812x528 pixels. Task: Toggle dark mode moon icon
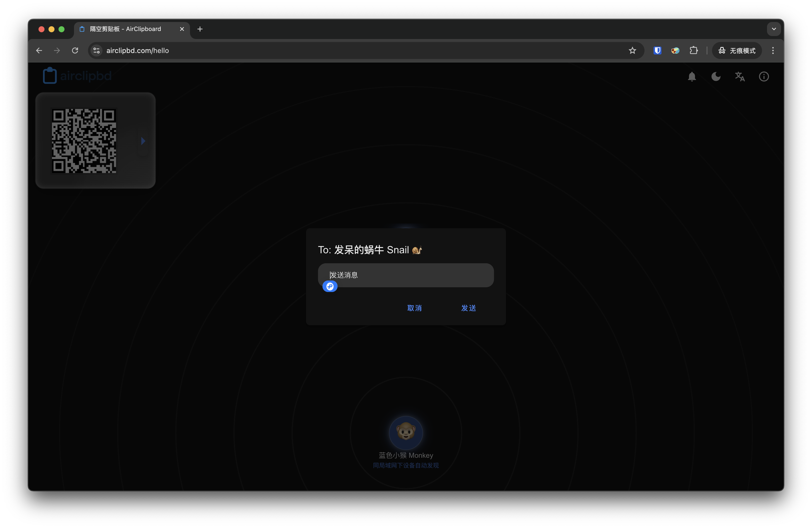(716, 76)
